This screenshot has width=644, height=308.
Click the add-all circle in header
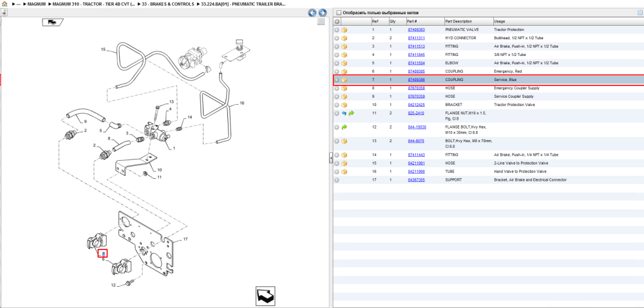[337, 21]
